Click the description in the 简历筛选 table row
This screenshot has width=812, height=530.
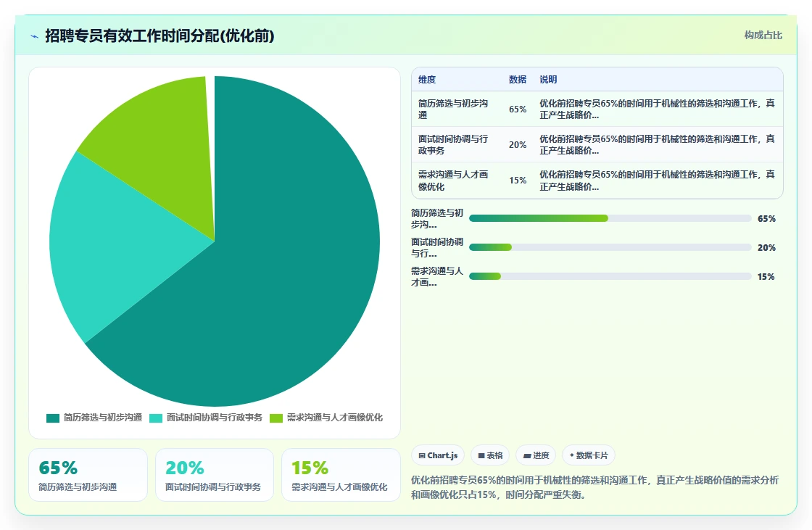pos(657,109)
